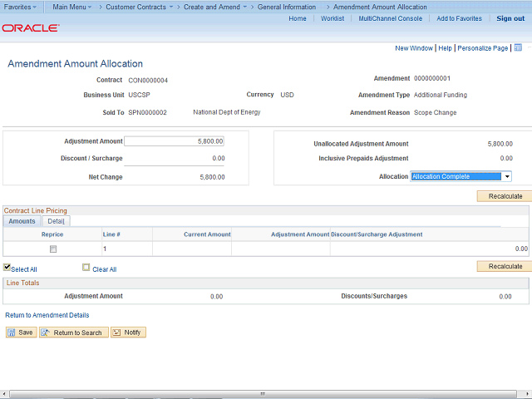Click the Select All checkmark icon
Image resolution: width=532 pixels, height=399 pixels.
click(7, 268)
